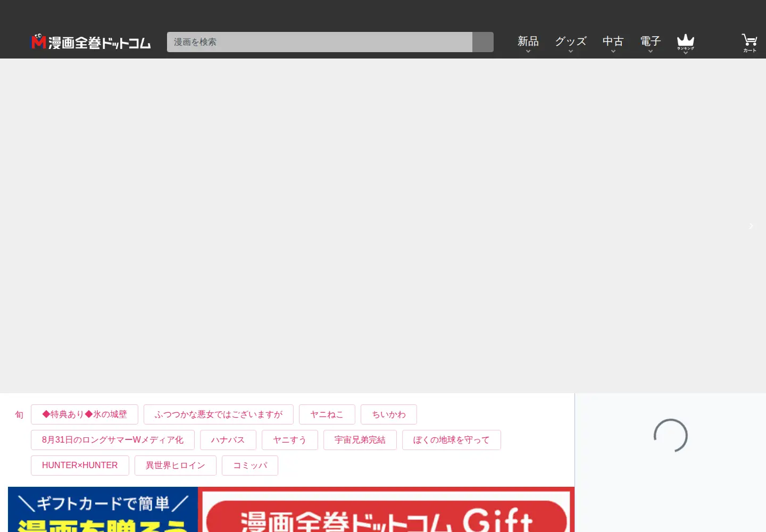The image size is (766, 532).
Task: Click the search submit button
Action: click(x=483, y=42)
